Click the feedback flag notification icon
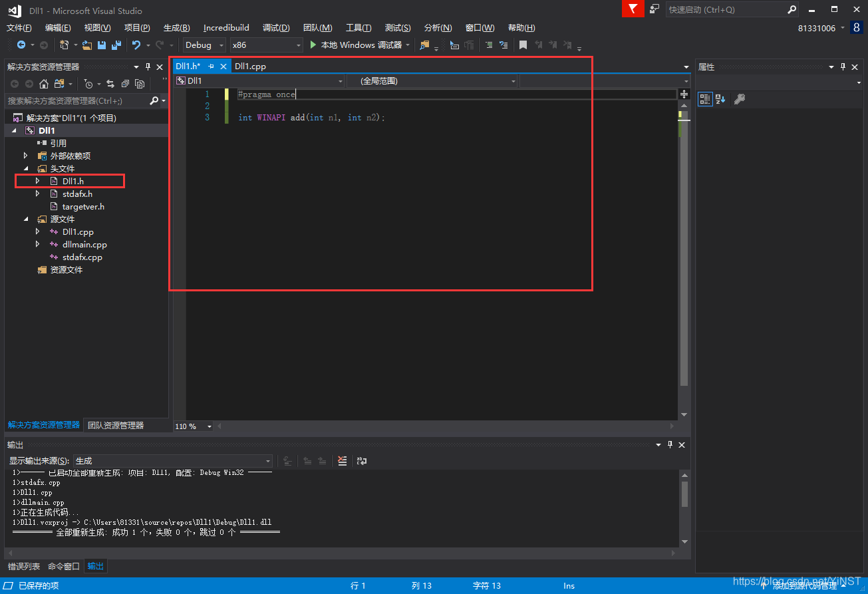Screen dimensions: 868x594 pyautogui.click(x=633, y=9)
